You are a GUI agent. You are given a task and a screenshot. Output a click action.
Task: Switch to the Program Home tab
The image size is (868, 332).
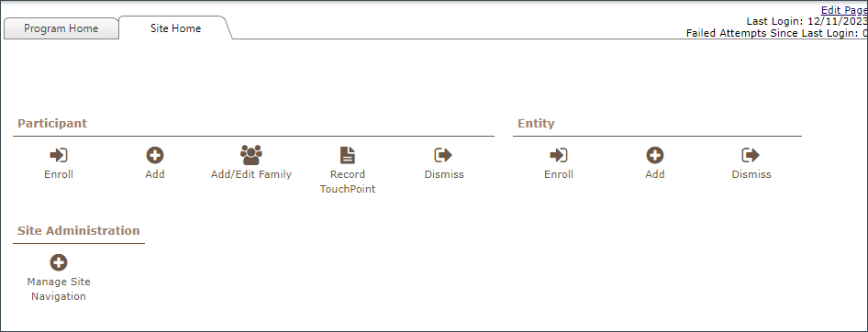(x=61, y=28)
